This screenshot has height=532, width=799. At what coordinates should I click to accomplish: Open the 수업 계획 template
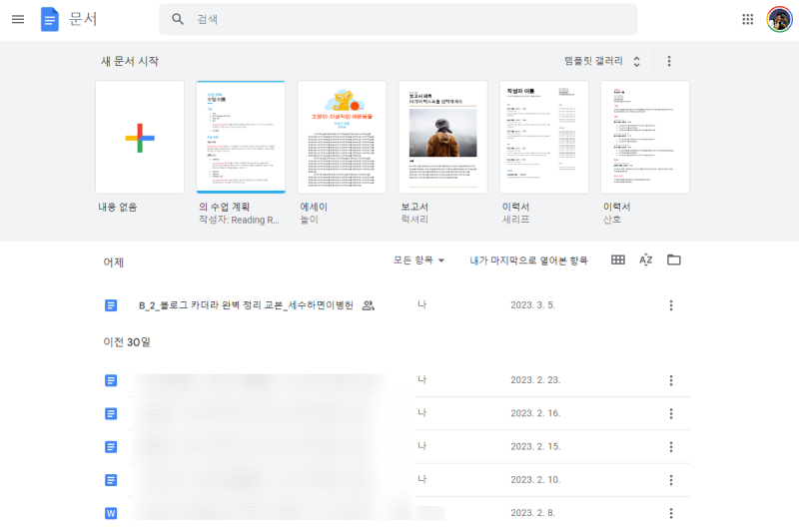[x=241, y=137]
